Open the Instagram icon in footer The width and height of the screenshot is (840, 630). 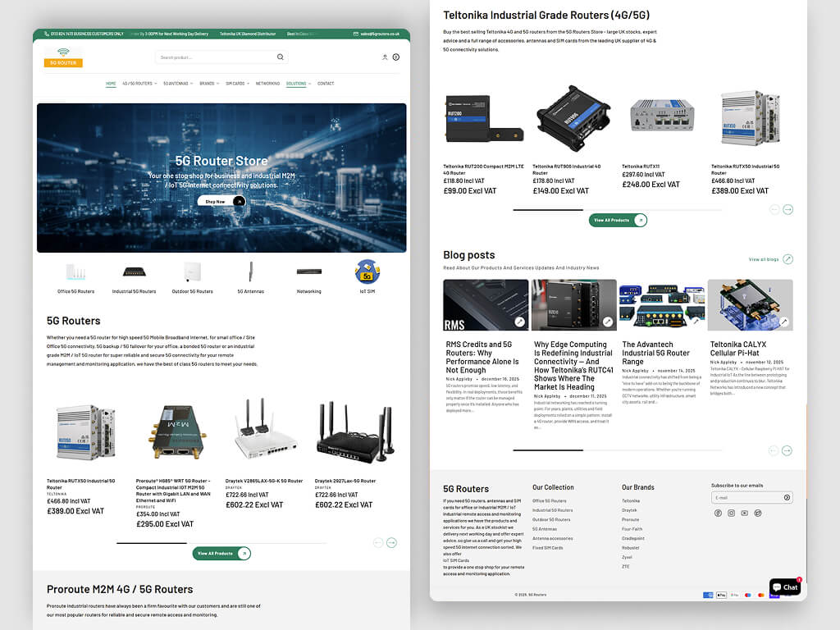731,513
